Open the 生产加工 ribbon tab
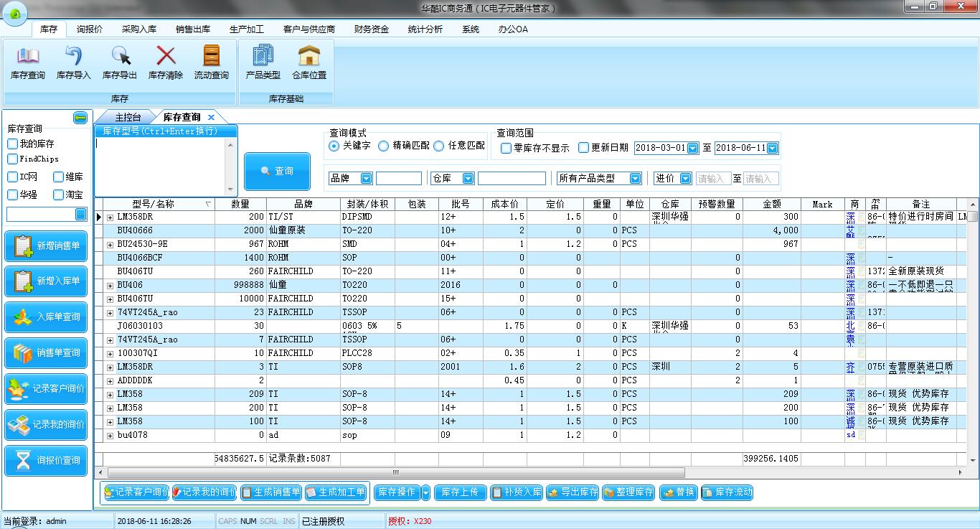This screenshot has width=980, height=529. (x=247, y=29)
